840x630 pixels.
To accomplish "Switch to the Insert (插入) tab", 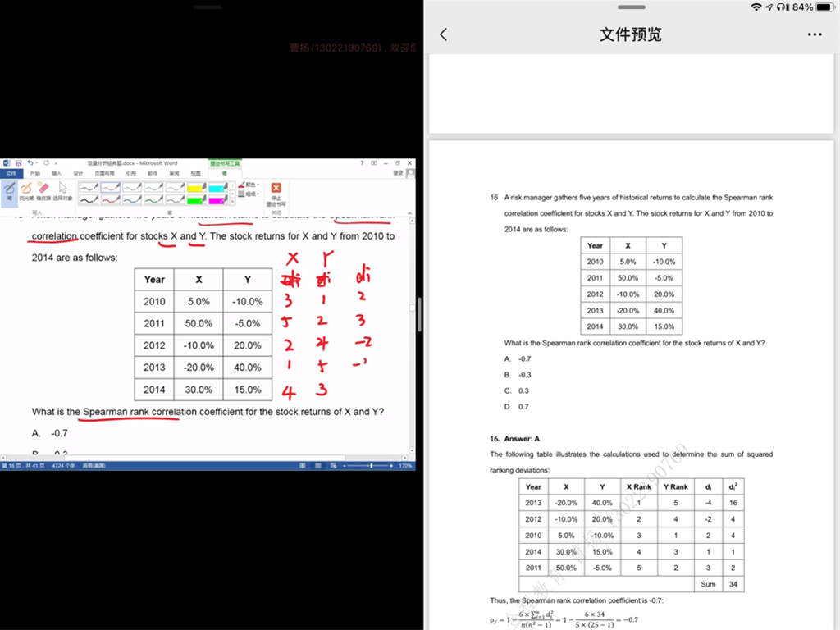I will coord(57,173).
